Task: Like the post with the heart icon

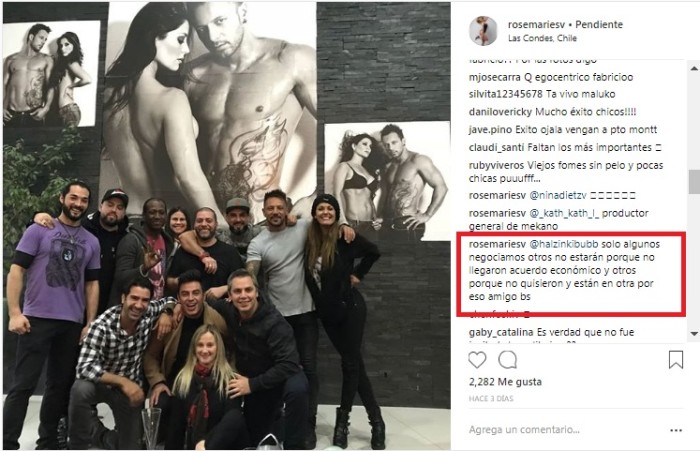Action: [x=477, y=360]
